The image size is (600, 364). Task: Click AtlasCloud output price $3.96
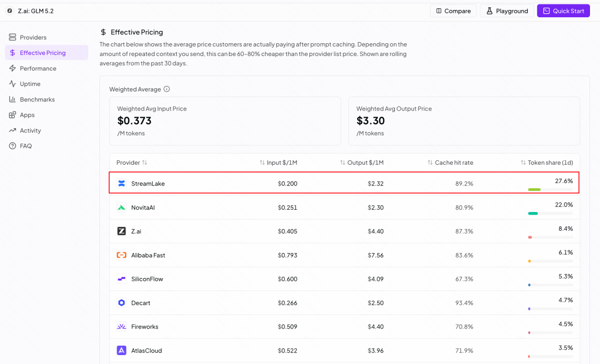tap(376, 351)
